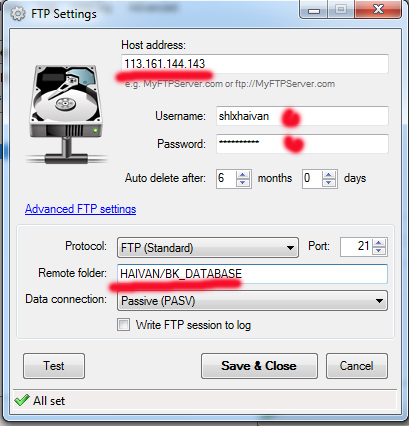This screenshot has height=426, width=409.
Task: Click the hard drive network icon
Action: click(x=67, y=114)
